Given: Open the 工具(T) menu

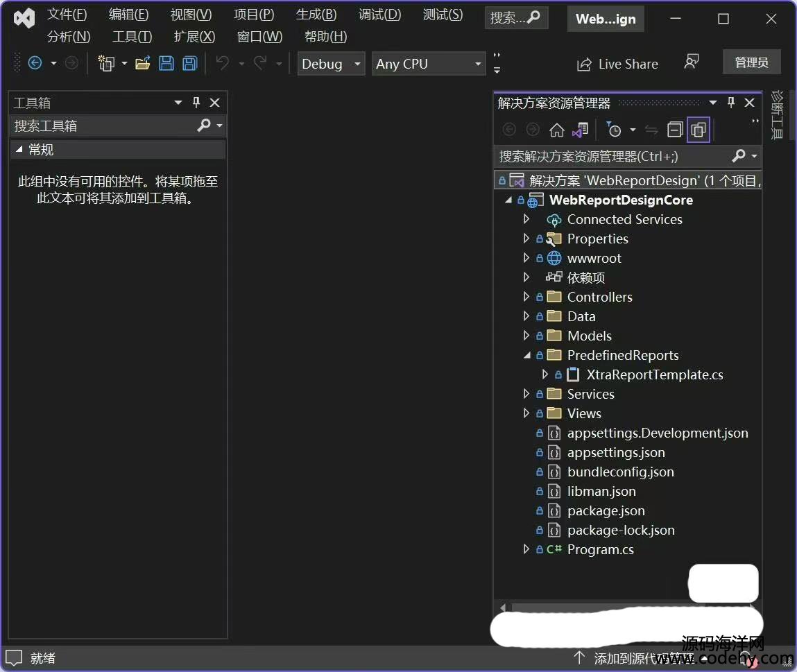Looking at the screenshot, I should pos(132,37).
